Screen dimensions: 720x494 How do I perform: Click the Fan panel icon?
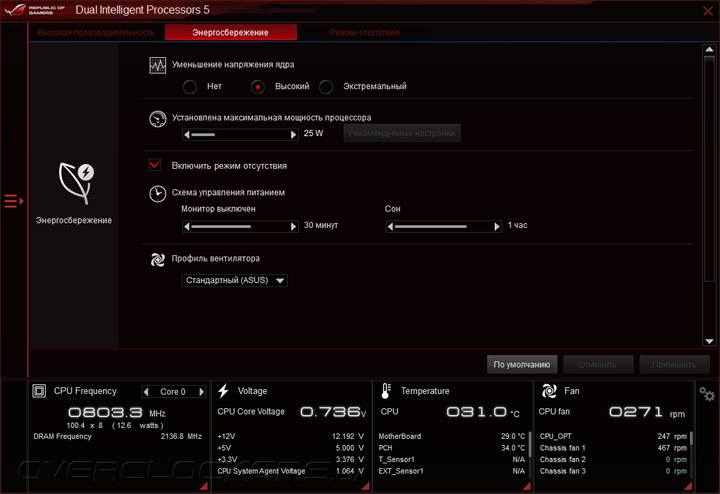(x=549, y=391)
